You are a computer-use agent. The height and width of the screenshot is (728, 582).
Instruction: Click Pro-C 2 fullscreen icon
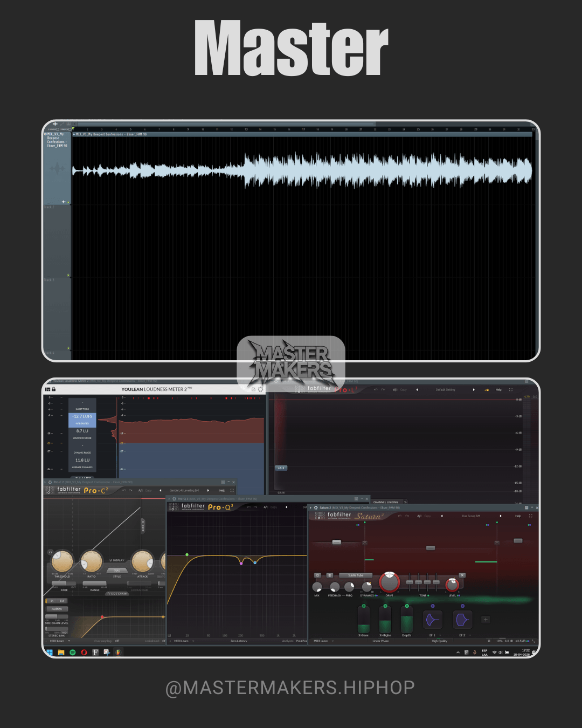pyautogui.click(x=232, y=491)
